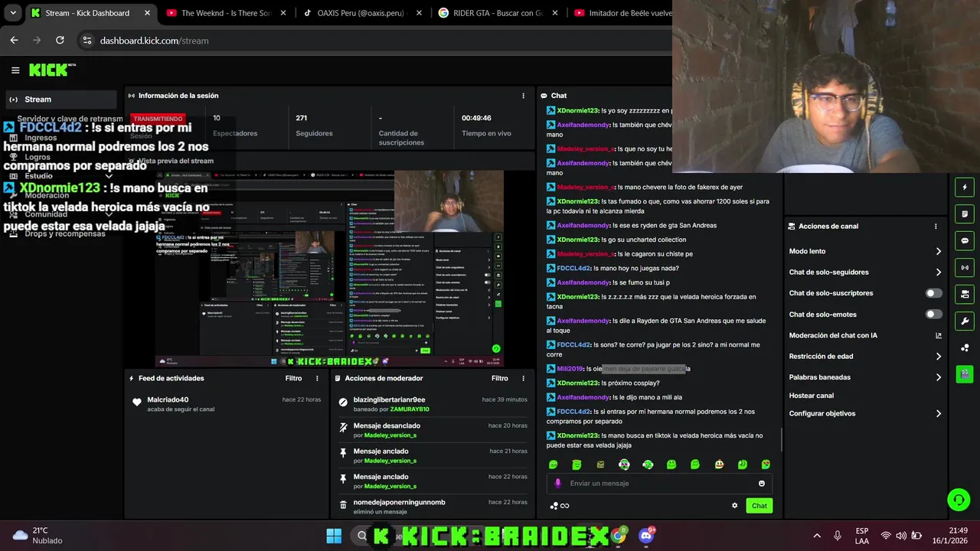Open chat settings gear icon

click(734, 505)
